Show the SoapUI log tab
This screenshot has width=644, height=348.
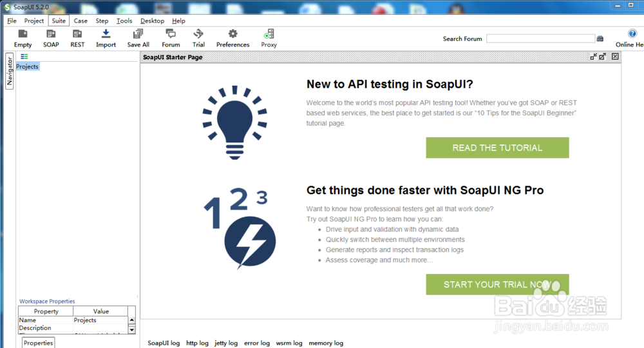point(164,343)
